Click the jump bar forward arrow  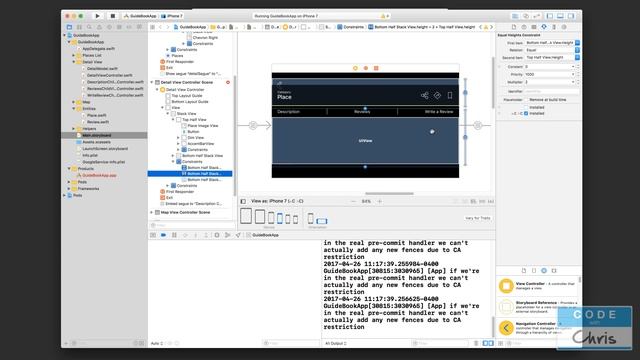pos(168,27)
